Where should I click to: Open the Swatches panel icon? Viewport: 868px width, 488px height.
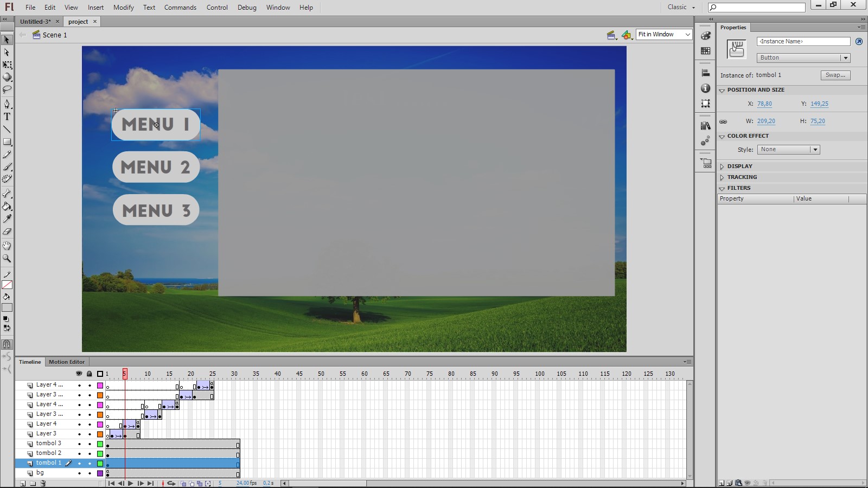705,52
